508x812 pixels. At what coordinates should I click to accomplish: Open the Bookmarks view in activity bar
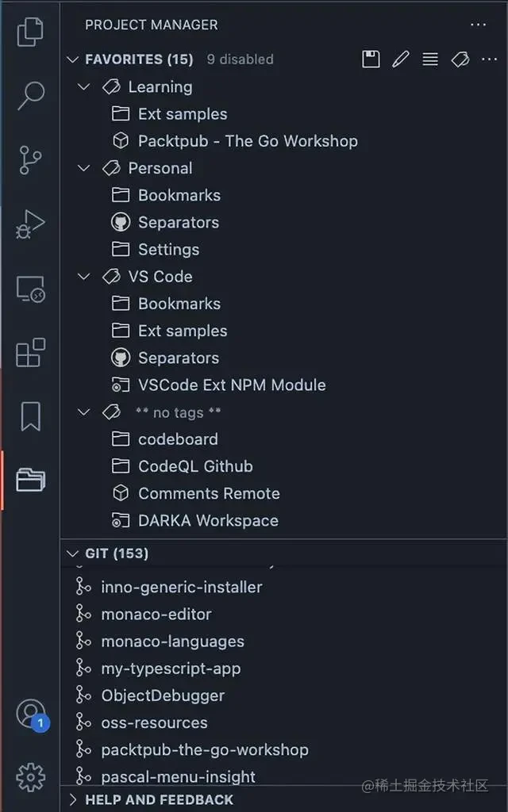[x=31, y=417]
